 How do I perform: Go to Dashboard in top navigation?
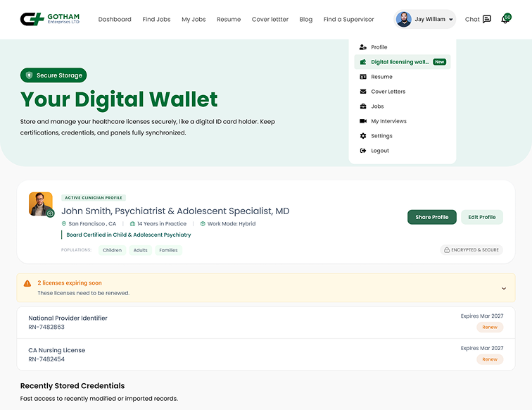coord(115,19)
